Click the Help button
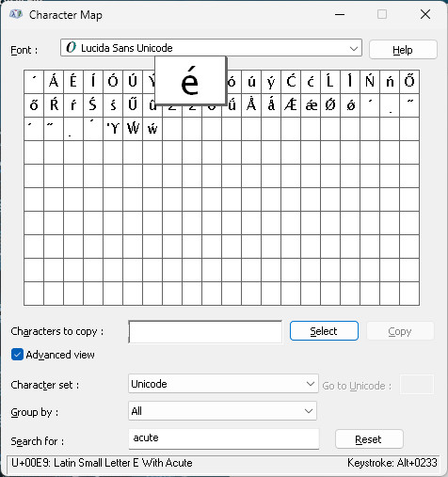Image resolution: width=448 pixels, height=477 pixels. pyautogui.click(x=403, y=50)
